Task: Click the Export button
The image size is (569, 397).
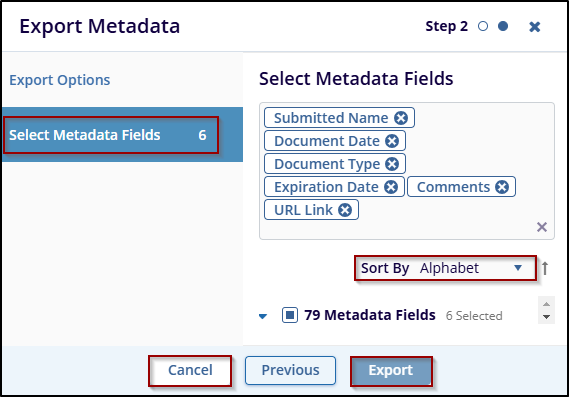Action: (x=391, y=371)
